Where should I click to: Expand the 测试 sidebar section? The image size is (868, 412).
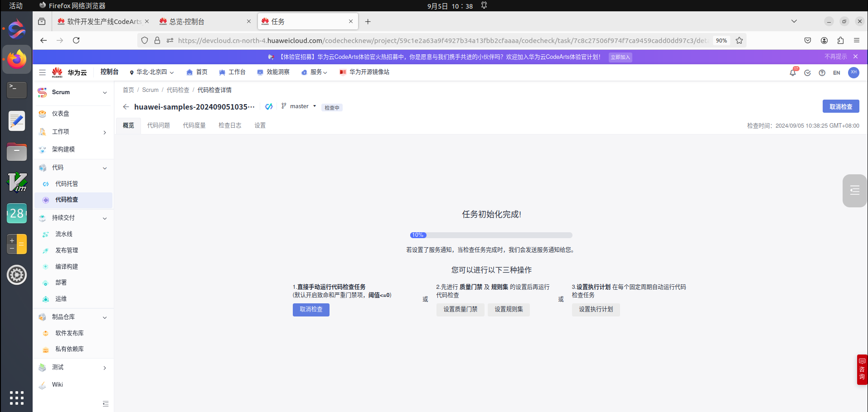click(105, 368)
